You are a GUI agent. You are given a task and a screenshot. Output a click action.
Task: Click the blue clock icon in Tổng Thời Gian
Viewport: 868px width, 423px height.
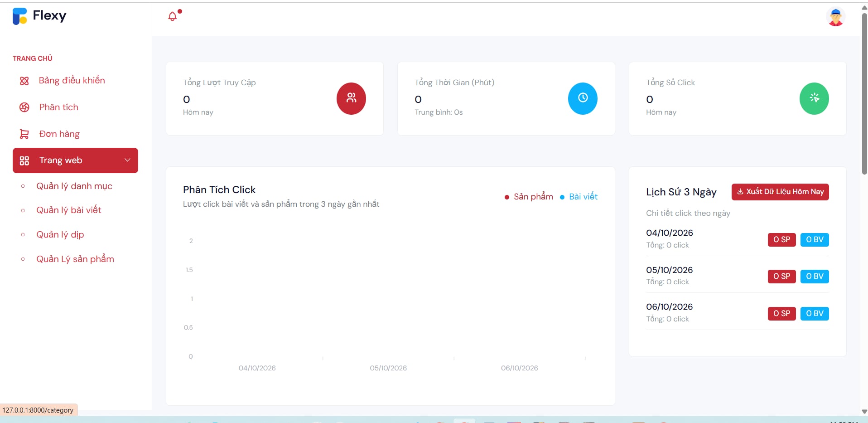[583, 98]
